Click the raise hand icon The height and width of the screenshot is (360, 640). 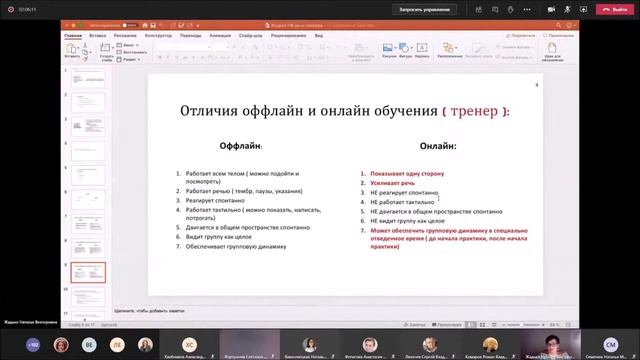coord(511,9)
